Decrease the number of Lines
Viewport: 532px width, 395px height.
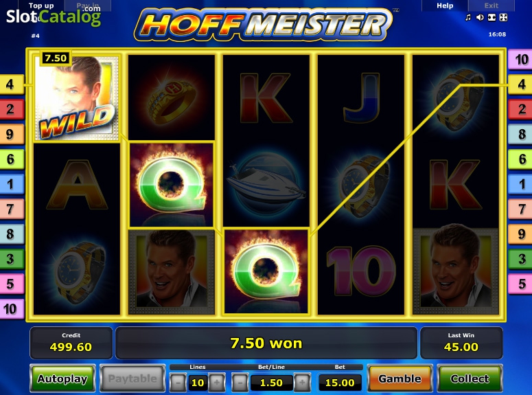pos(178,383)
